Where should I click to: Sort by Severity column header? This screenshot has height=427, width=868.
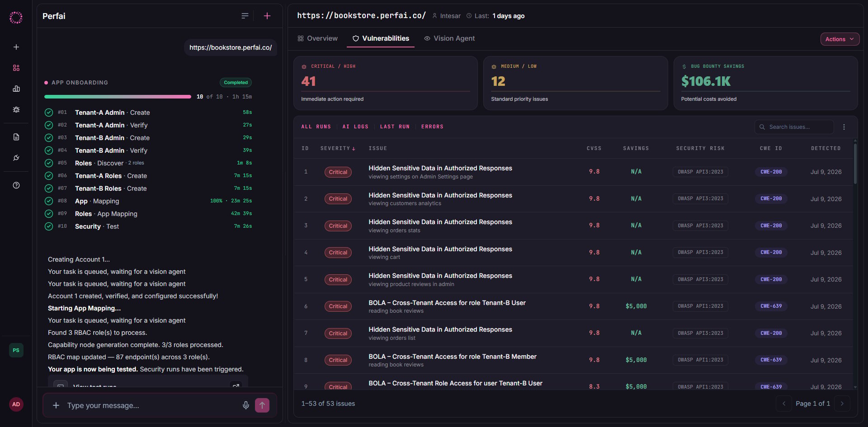(x=338, y=149)
